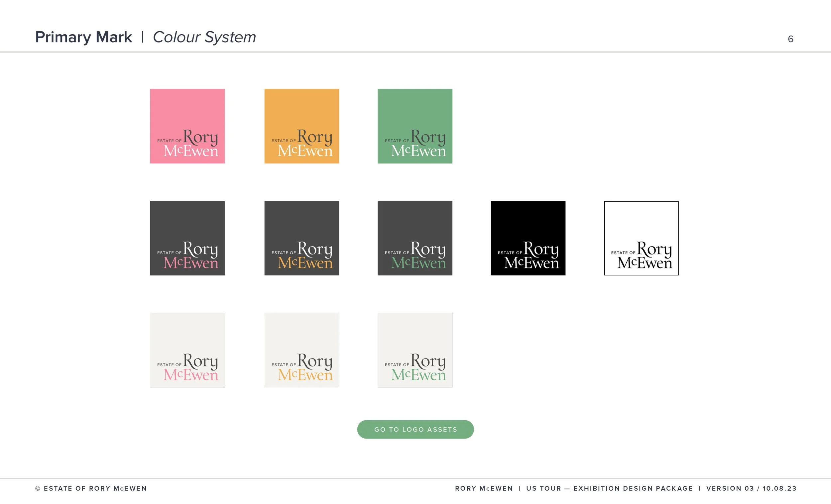Click the Estate of Rory McEwen copyright text
Screen dimensions: 831x504
(91, 488)
